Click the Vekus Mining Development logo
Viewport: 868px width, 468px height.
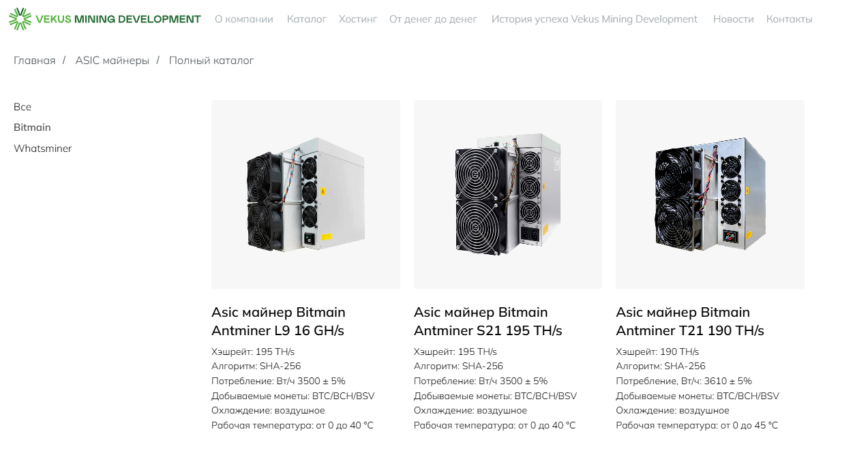coord(105,19)
